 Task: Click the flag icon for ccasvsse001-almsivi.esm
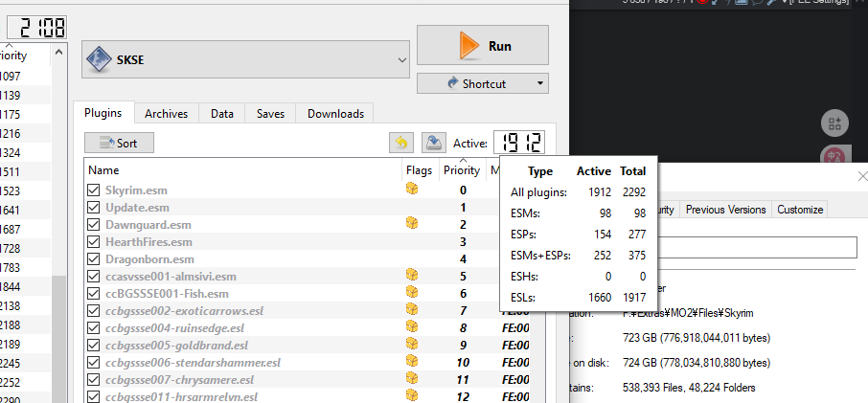[x=411, y=274]
